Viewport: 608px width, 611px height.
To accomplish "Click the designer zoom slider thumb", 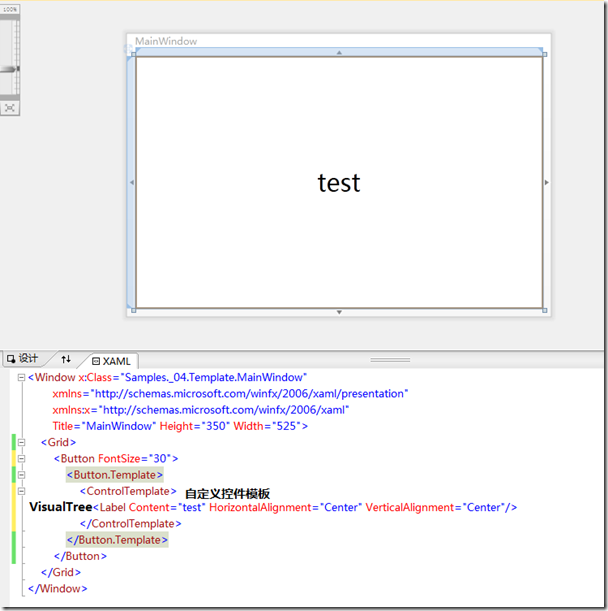I will tap(10, 69).
